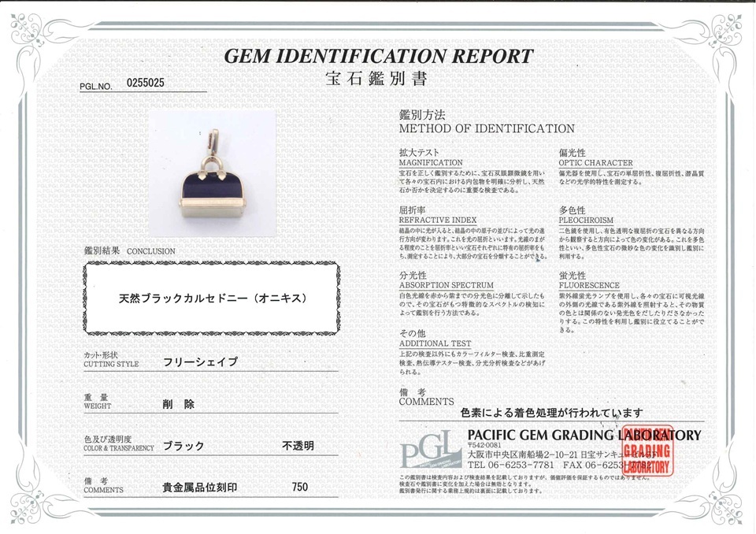Image resolution: width=756 pixels, height=534 pixels.
Task: Click the text 貴金属品位刻印
Action: [199, 488]
